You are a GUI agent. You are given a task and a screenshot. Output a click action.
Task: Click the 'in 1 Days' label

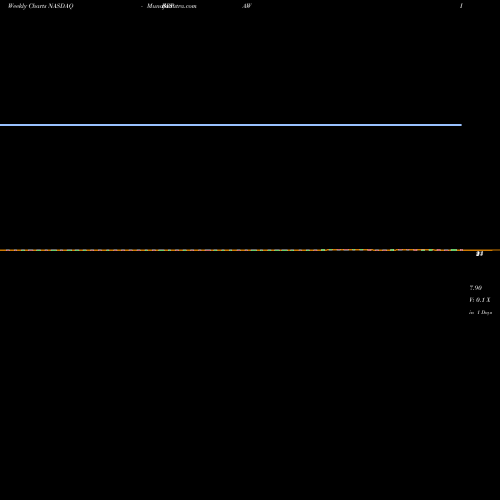pos(480,312)
